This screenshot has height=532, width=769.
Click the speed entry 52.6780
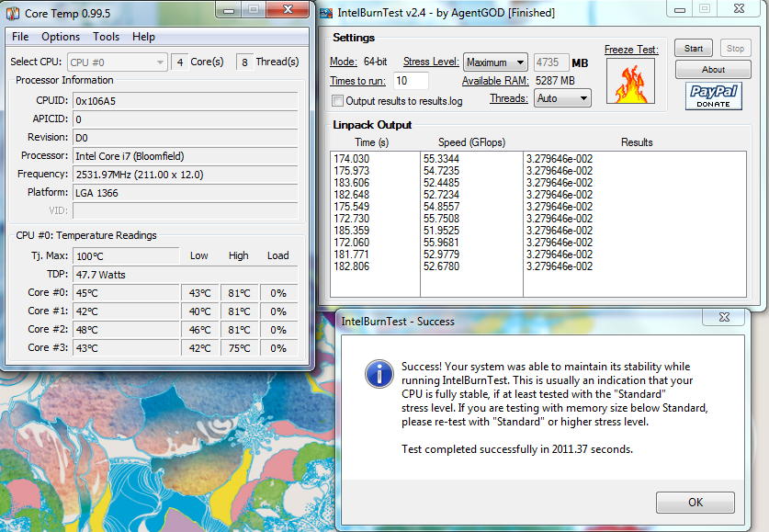pos(441,266)
